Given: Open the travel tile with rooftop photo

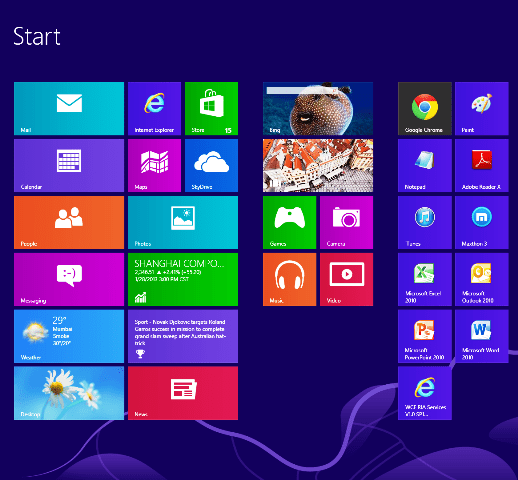Looking at the screenshot, I should coord(318,165).
